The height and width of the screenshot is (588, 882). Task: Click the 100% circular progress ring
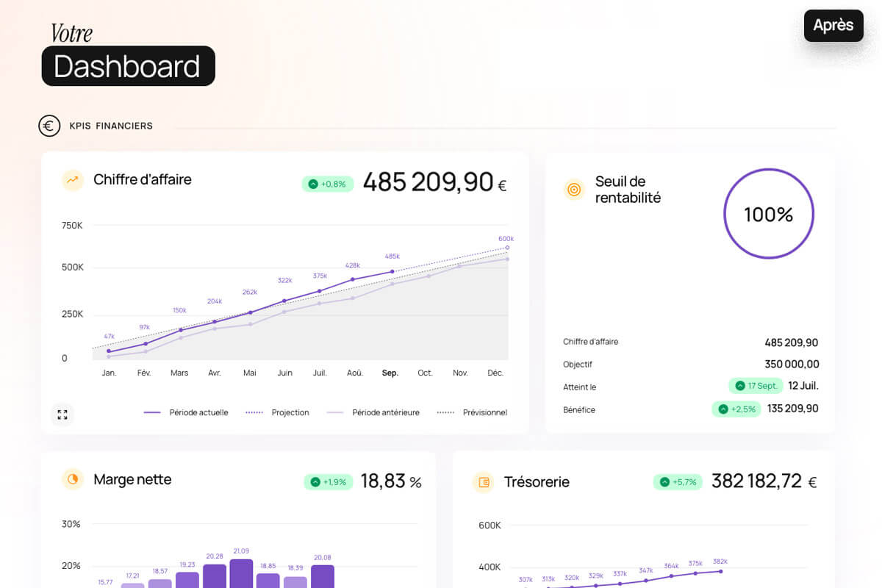coord(768,214)
